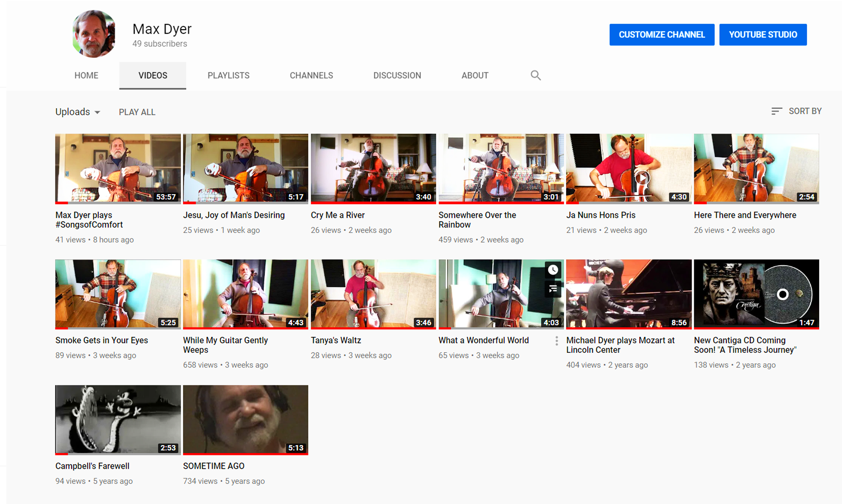Click Play All link
842x504 pixels.
137,112
